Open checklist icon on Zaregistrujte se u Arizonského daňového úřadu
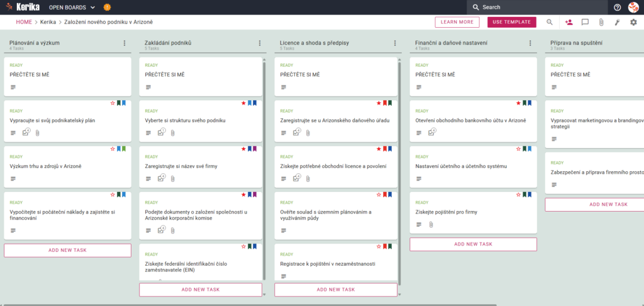The image size is (644, 306). coord(297,132)
